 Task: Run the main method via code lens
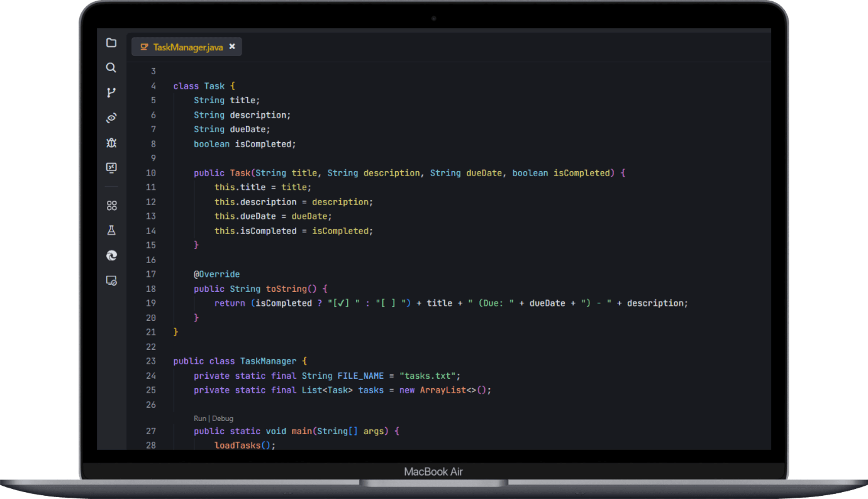click(199, 418)
